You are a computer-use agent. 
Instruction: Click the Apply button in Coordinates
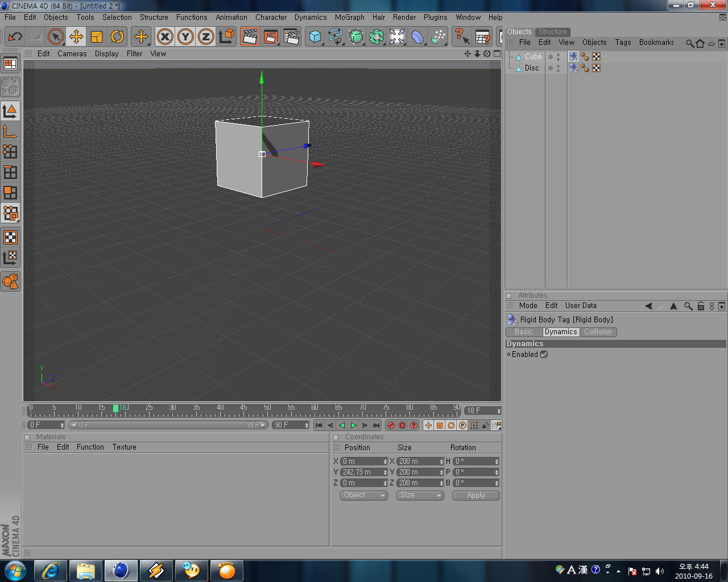point(475,496)
